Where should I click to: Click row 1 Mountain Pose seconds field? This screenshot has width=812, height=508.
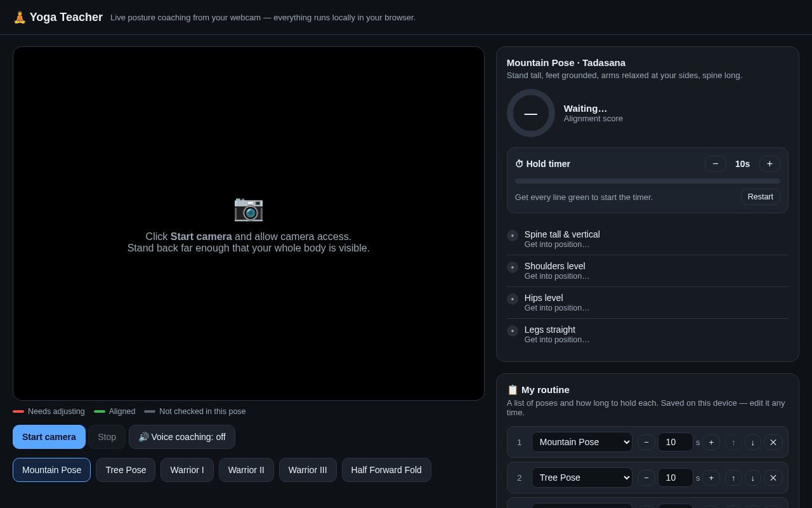tap(676, 442)
